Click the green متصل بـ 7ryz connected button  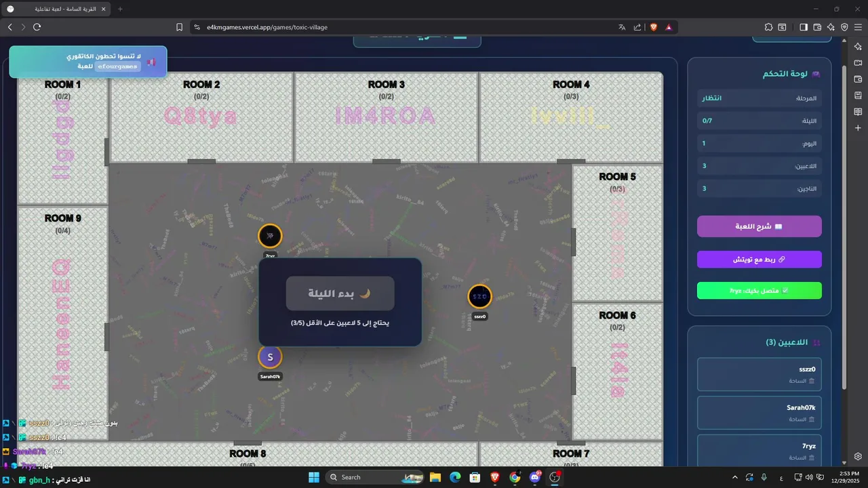pos(759,291)
